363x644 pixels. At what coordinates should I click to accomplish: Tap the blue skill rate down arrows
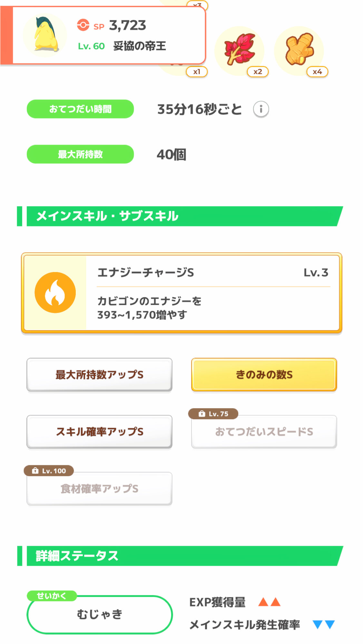point(324,625)
